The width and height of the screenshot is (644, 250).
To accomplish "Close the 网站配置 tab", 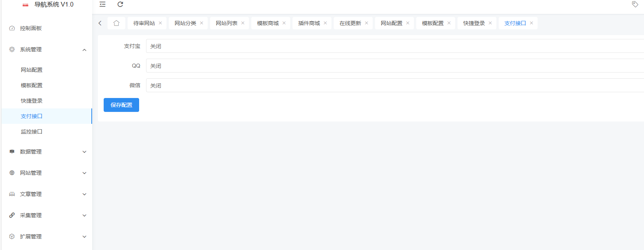I will (408, 23).
